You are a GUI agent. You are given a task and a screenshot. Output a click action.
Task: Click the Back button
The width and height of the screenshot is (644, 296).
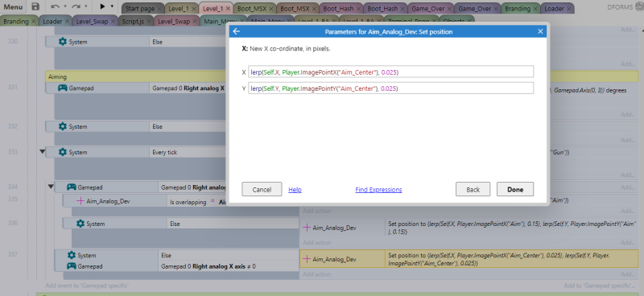(473, 189)
